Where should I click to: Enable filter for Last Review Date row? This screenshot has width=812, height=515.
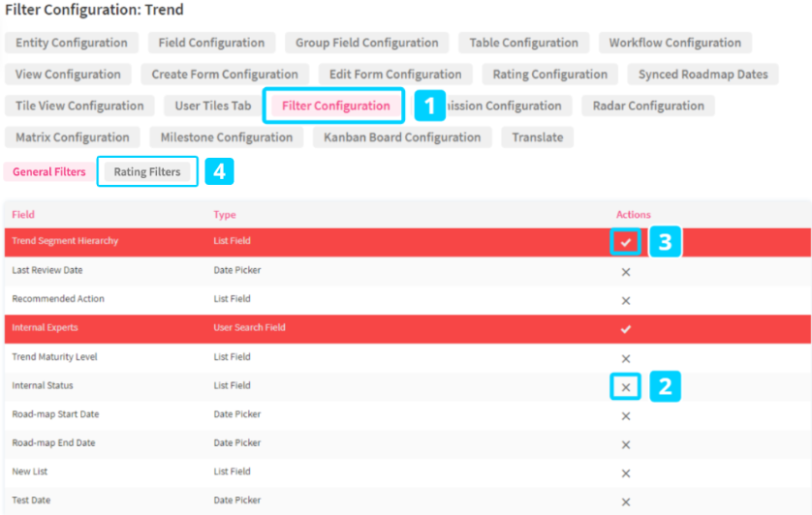pos(625,272)
